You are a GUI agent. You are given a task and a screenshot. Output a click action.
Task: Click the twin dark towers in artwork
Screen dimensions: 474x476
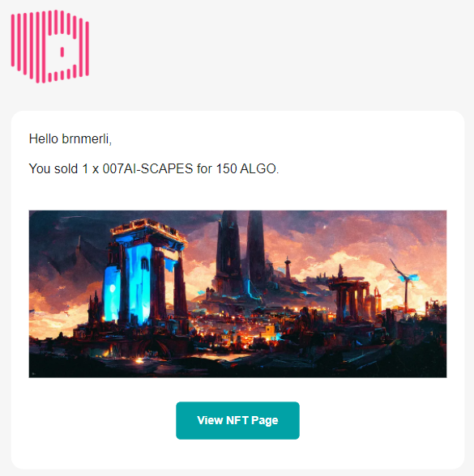point(241,252)
